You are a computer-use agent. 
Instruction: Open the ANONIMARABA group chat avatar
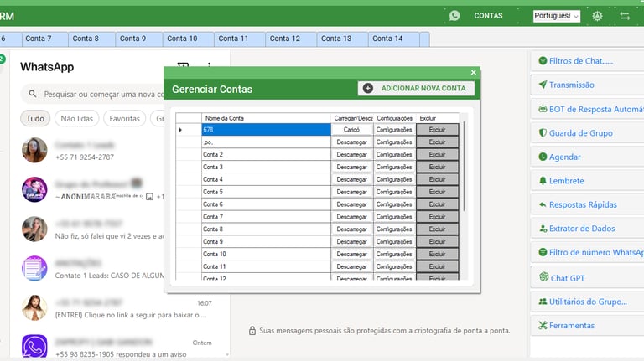click(34, 189)
